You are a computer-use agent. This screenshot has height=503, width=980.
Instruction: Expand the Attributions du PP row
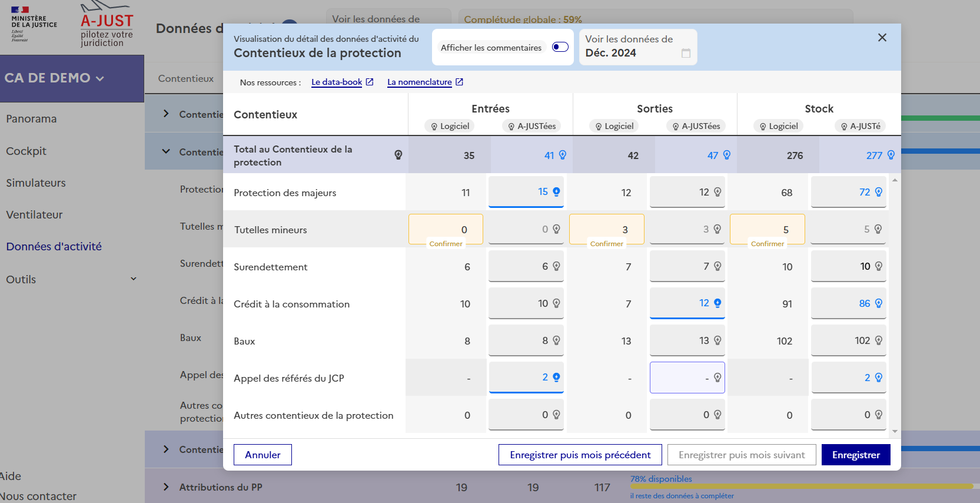click(x=166, y=487)
